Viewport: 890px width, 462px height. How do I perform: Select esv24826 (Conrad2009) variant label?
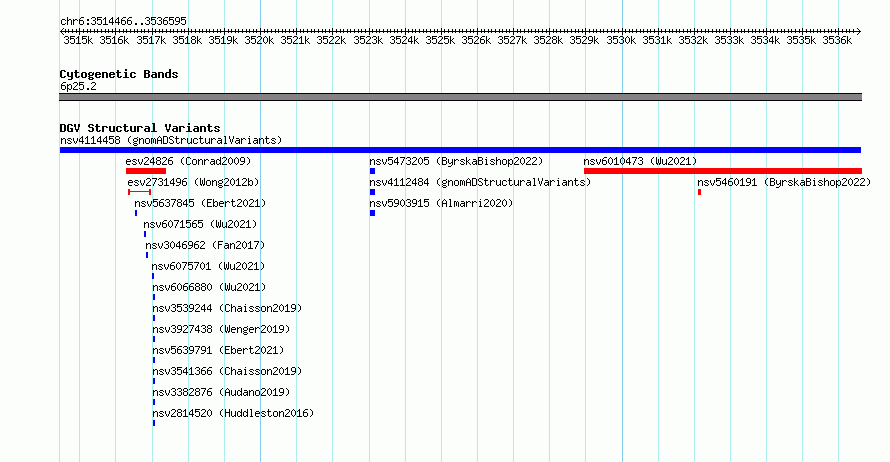coord(188,161)
